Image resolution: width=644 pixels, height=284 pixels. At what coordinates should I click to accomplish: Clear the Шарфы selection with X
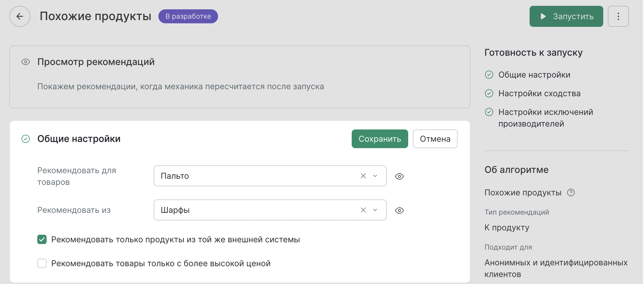coord(363,210)
